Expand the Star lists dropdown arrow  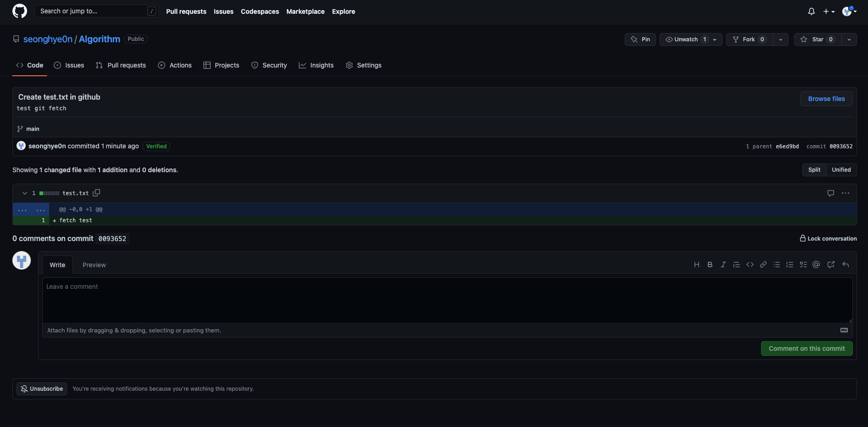[x=849, y=39]
